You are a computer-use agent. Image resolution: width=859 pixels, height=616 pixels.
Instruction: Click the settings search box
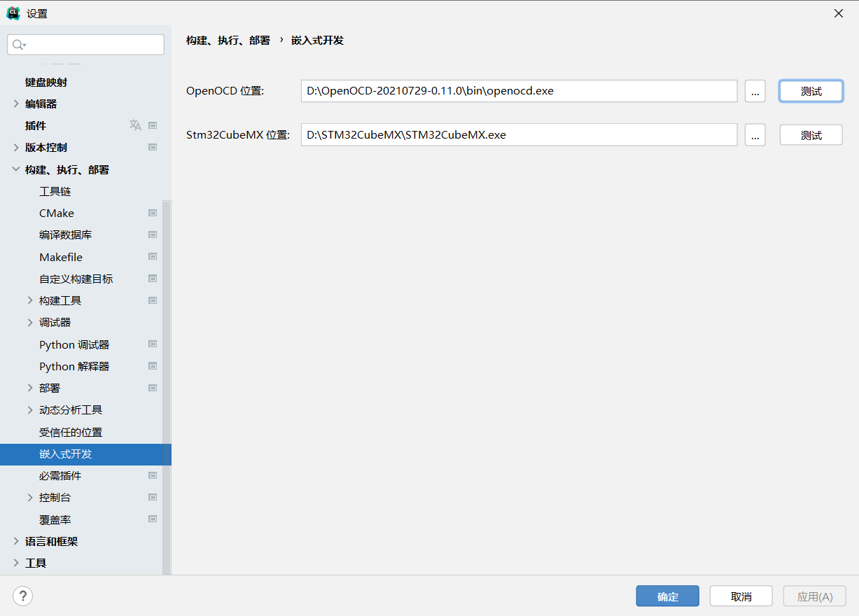pos(85,45)
